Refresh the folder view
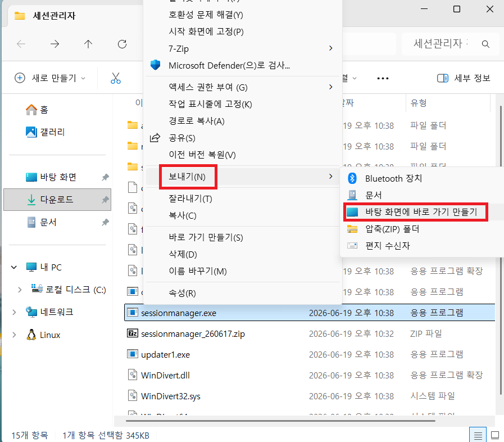 coord(122,44)
